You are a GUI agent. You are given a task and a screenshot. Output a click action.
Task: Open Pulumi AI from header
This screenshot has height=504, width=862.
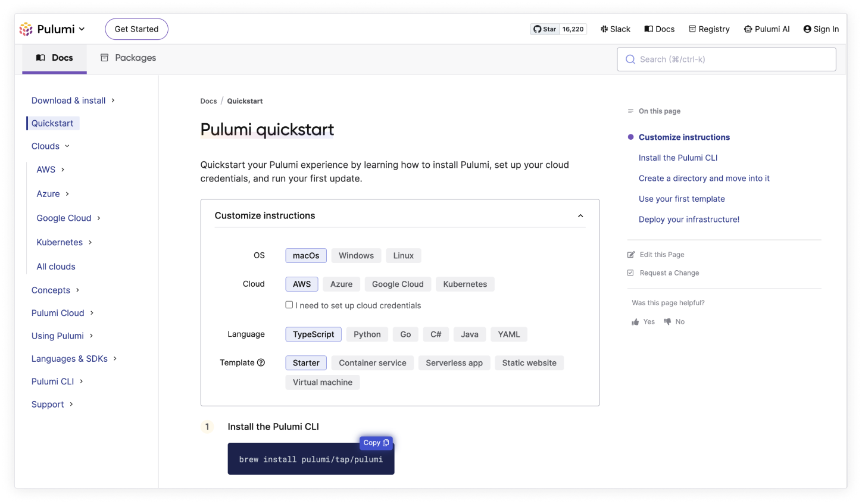(767, 29)
